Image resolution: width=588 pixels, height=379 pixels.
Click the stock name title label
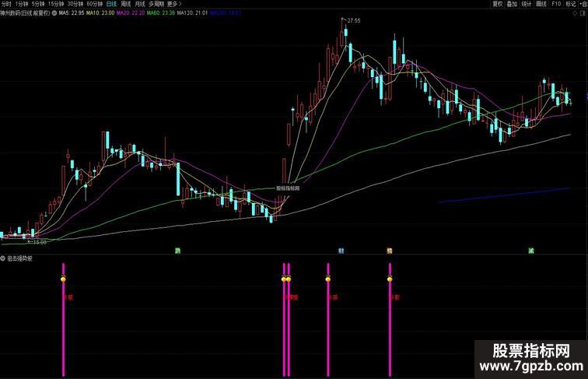25,13
